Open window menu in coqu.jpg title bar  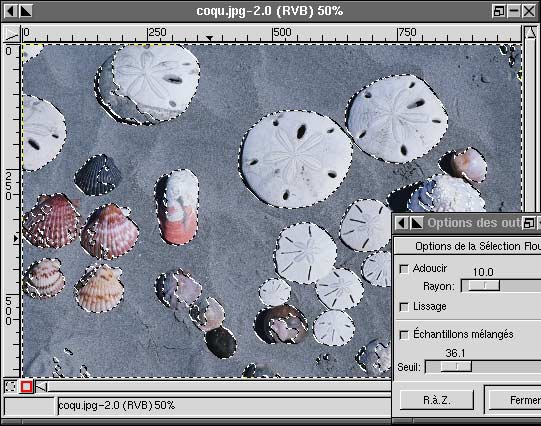click(10, 11)
